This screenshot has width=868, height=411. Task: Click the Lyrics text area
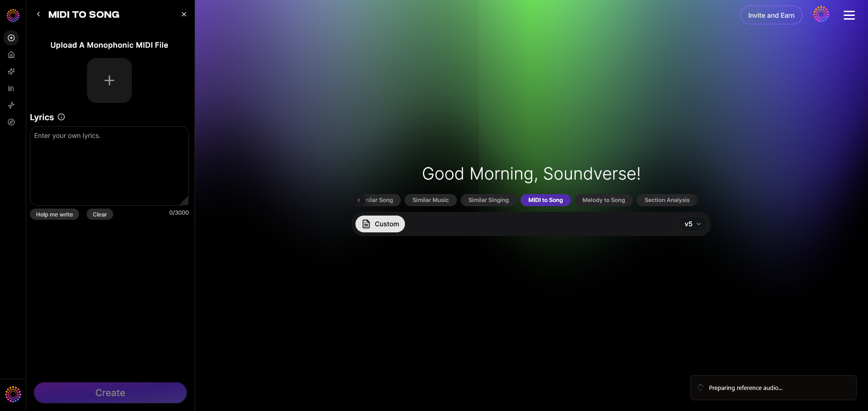109,166
